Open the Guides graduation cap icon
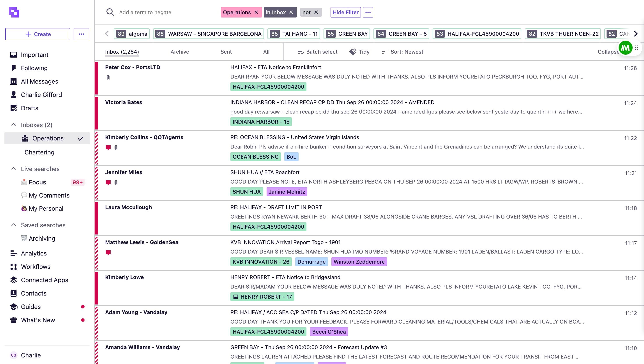Viewport: 644px width, 364px height. pyautogui.click(x=14, y=307)
